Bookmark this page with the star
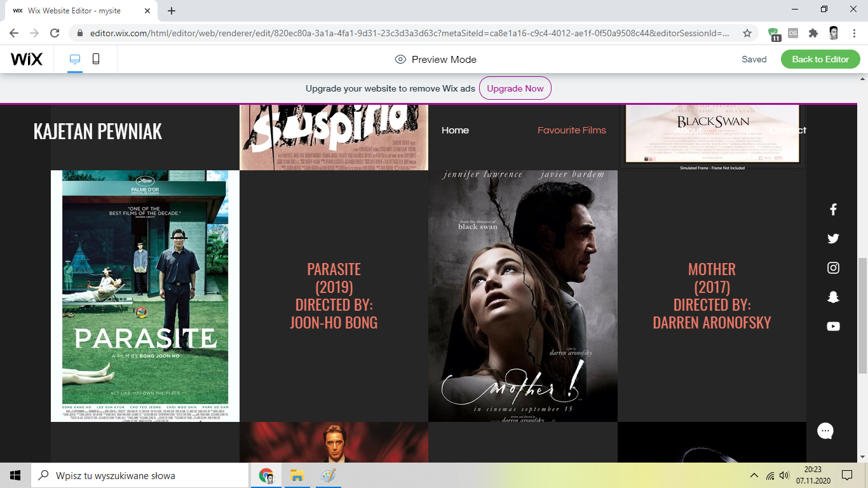 tap(747, 33)
